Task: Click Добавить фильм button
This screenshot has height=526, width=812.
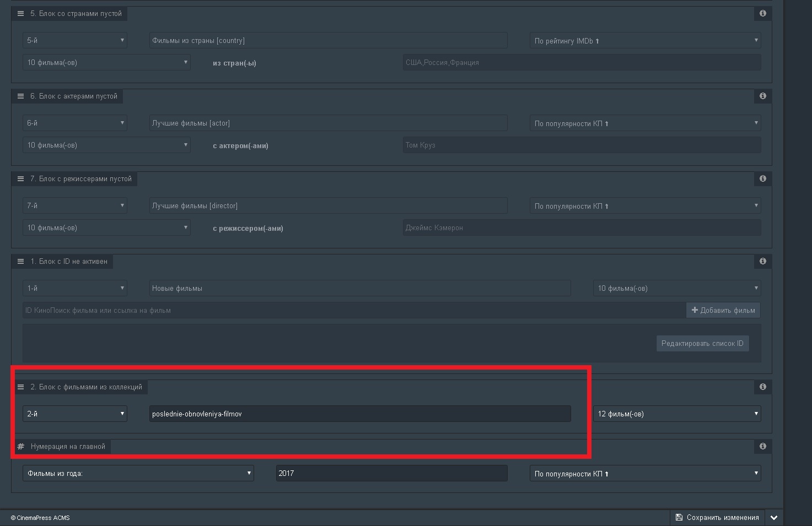Action: (723, 310)
